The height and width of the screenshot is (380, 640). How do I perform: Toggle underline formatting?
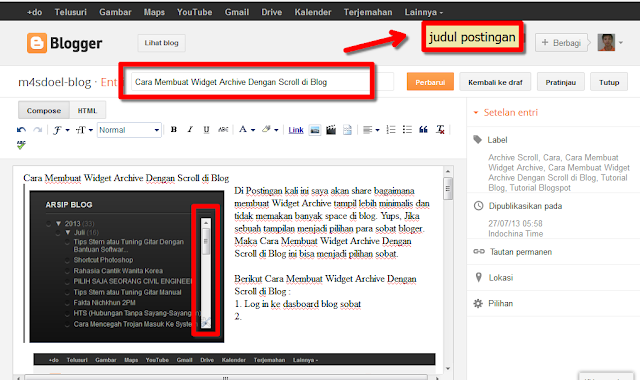tap(206, 129)
